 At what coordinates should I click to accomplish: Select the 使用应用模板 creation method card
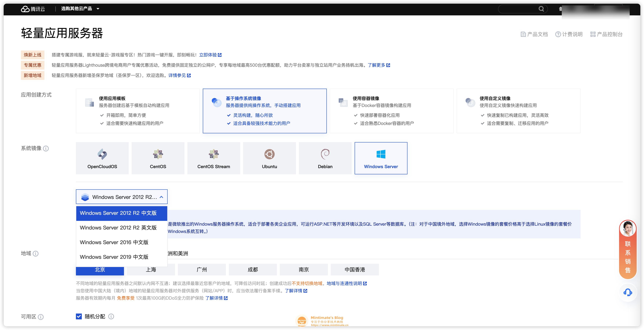pyautogui.click(x=138, y=111)
